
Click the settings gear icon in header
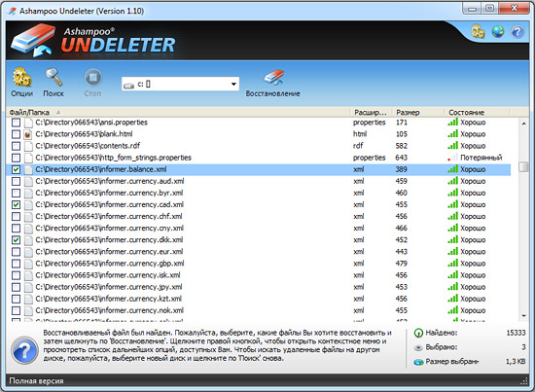pos(478,31)
